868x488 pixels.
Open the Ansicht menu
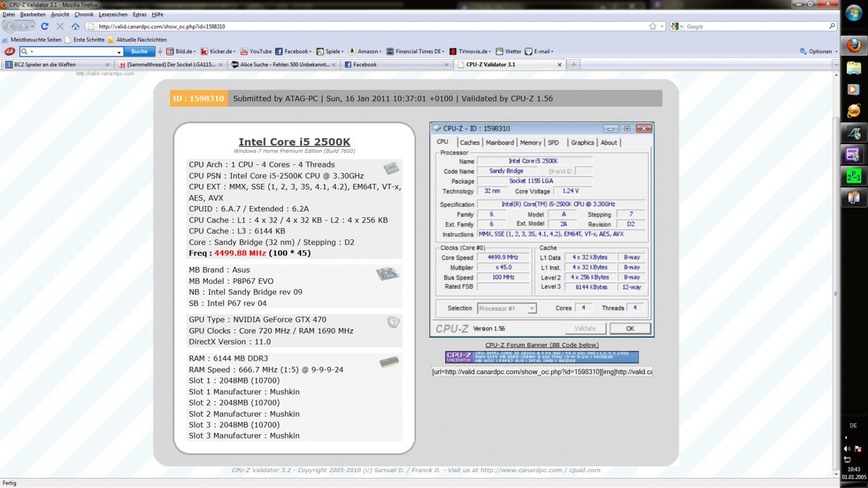point(60,14)
